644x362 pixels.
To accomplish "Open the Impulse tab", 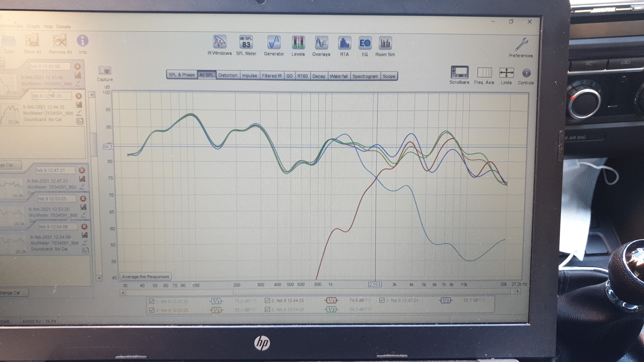I will tap(250, 75).
